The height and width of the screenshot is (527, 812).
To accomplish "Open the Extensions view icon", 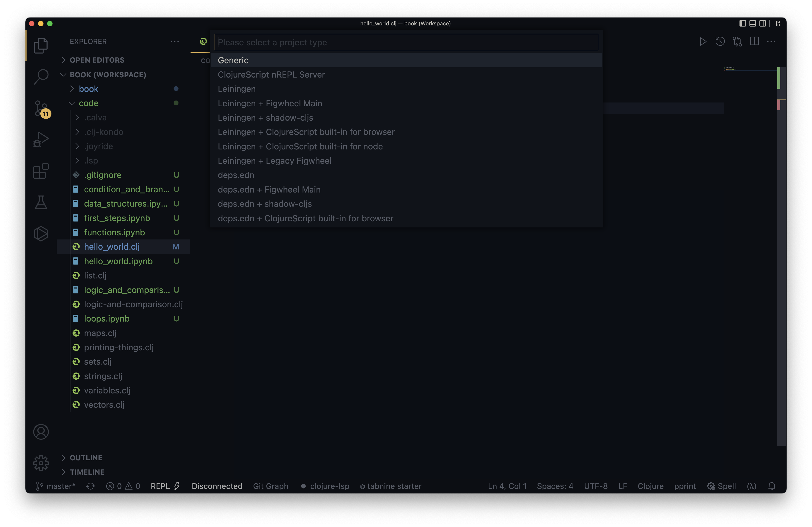I will pos(41,171).
